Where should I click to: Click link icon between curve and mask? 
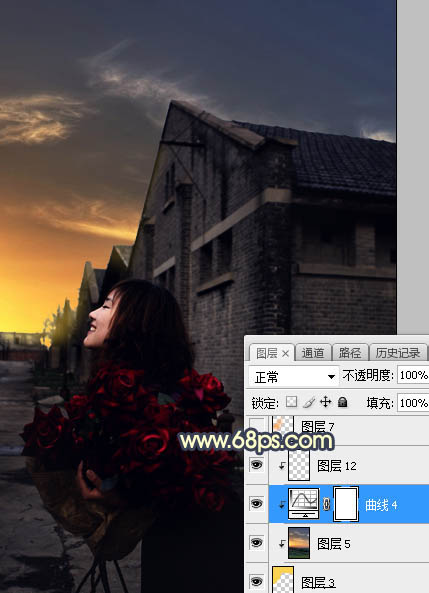click(x=326, y=504)
